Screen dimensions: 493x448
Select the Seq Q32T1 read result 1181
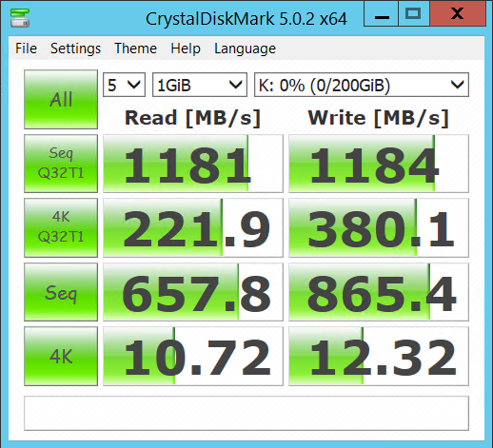tap(193, 164)
